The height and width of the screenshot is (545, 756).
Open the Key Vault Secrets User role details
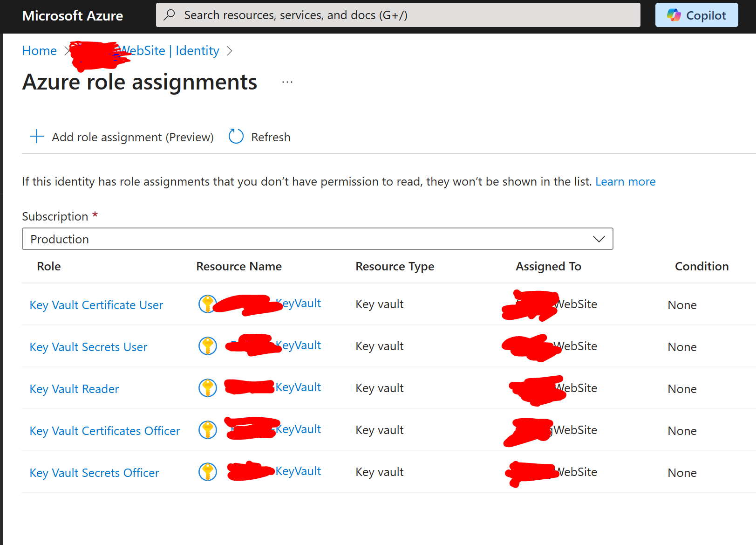(88, 346)
